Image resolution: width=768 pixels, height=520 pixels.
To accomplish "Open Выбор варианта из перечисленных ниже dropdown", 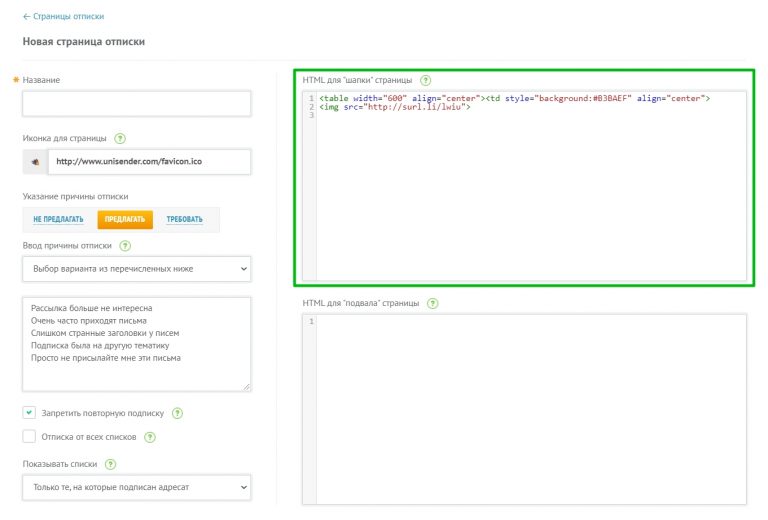I will point(137,269).
